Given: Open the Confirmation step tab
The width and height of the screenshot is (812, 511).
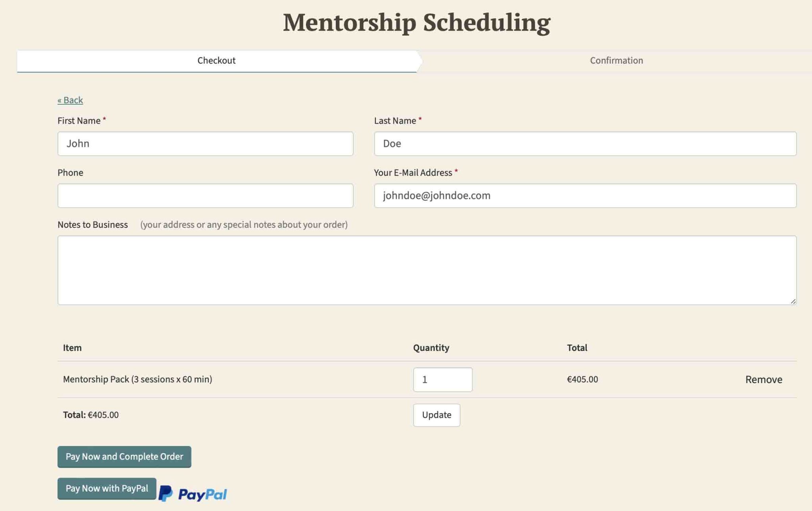Looking at the screenshot, I should point(616,61).
